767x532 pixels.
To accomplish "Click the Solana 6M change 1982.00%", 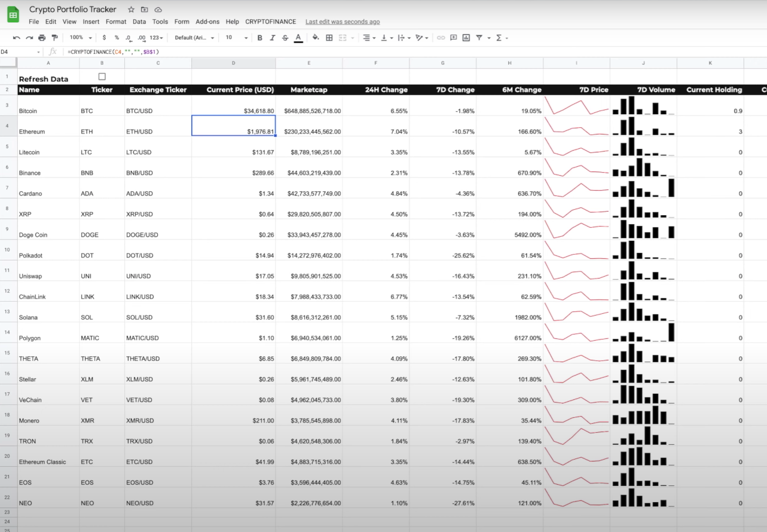I will pyautogui.click(x=509, y=312).
